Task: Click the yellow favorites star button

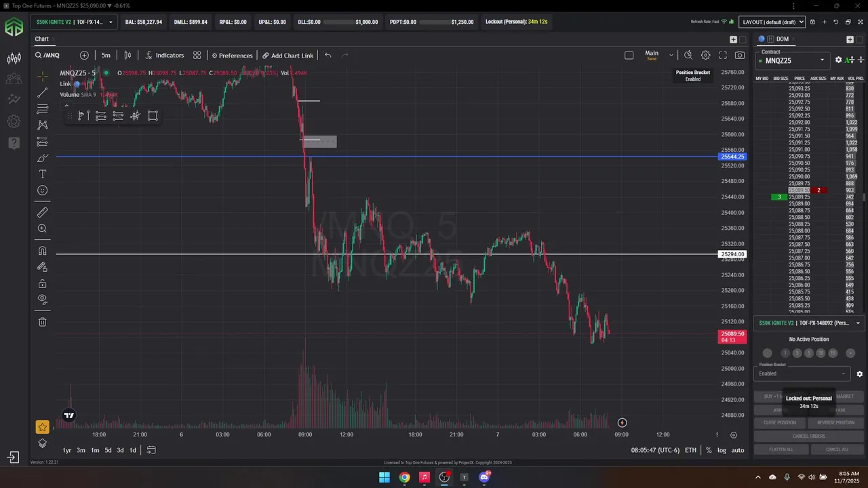Action: pos(42,427)
